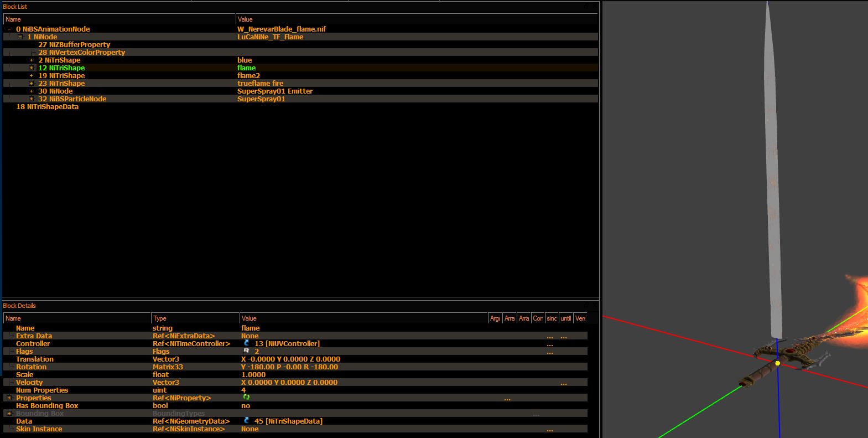Click the Argu column header

[495, 318]
